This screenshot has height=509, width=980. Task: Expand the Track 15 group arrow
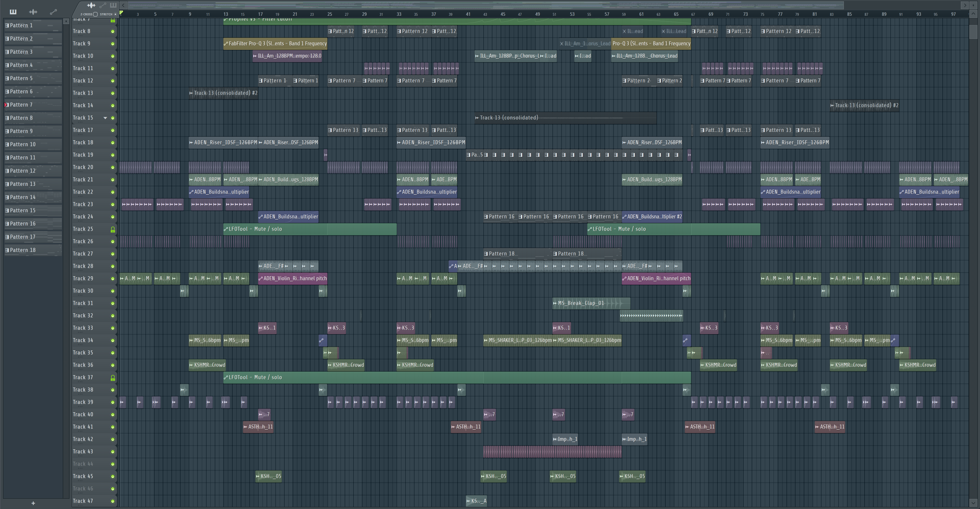[x=105, y=118]
